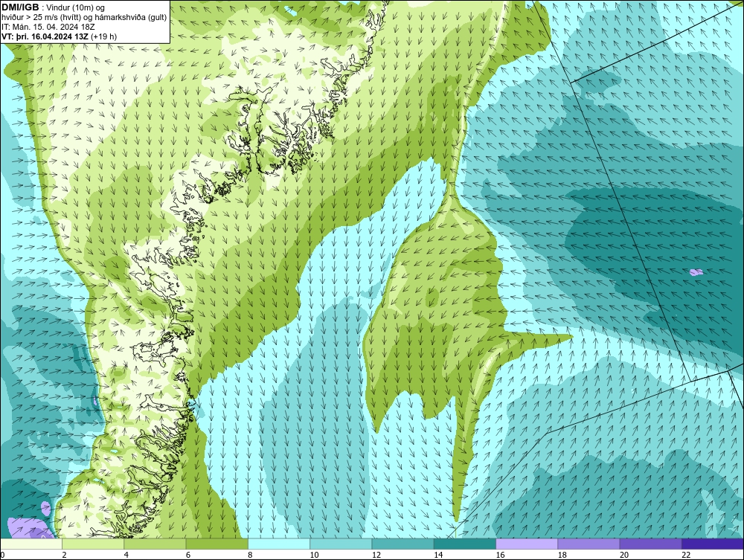Click the dark violet swatch above 22
744x560 pixels.
pos(713,544)
